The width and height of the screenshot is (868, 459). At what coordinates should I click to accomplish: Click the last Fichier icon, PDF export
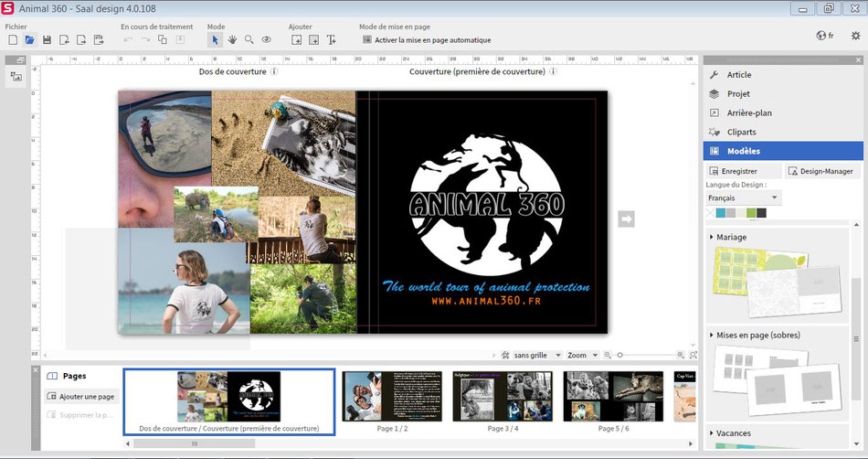click(99, 40)
